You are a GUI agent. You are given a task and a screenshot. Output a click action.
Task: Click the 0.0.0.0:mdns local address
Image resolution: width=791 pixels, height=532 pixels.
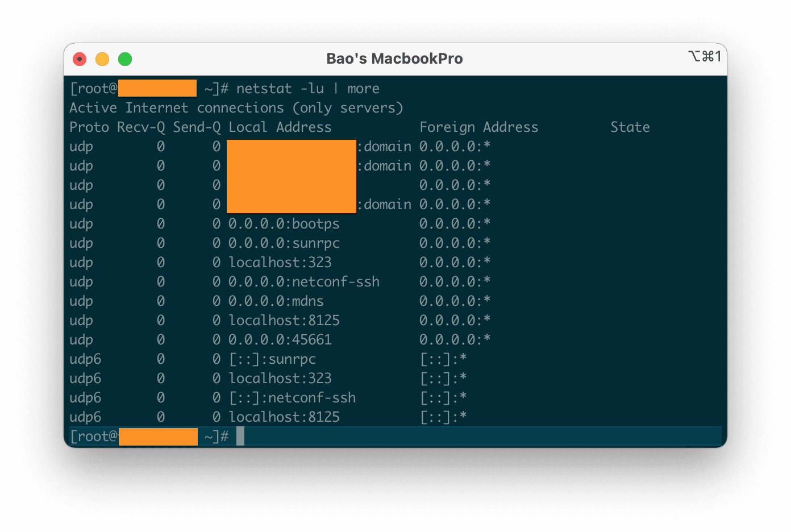276,301
